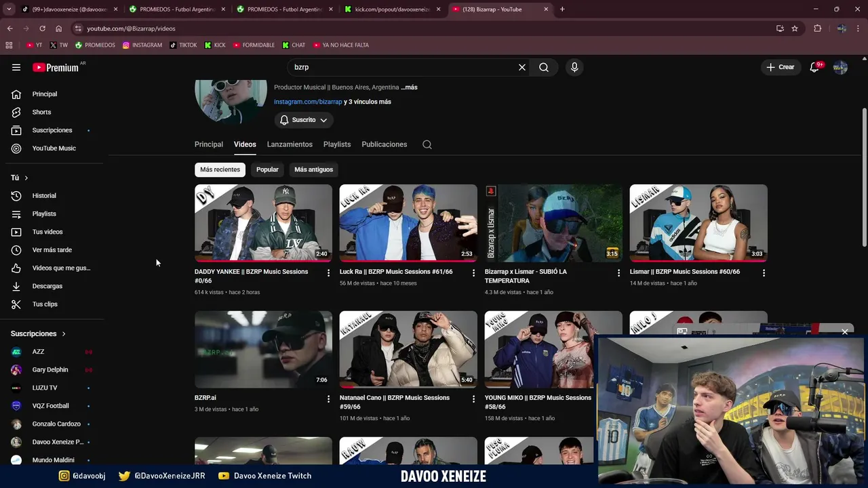Open the VQZ Football subscription channel

pyautogui.click(x=52, y=406)
